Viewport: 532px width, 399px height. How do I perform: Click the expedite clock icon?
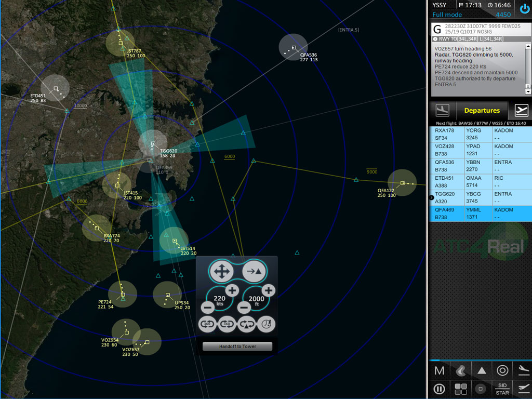(x=265, y=324)
